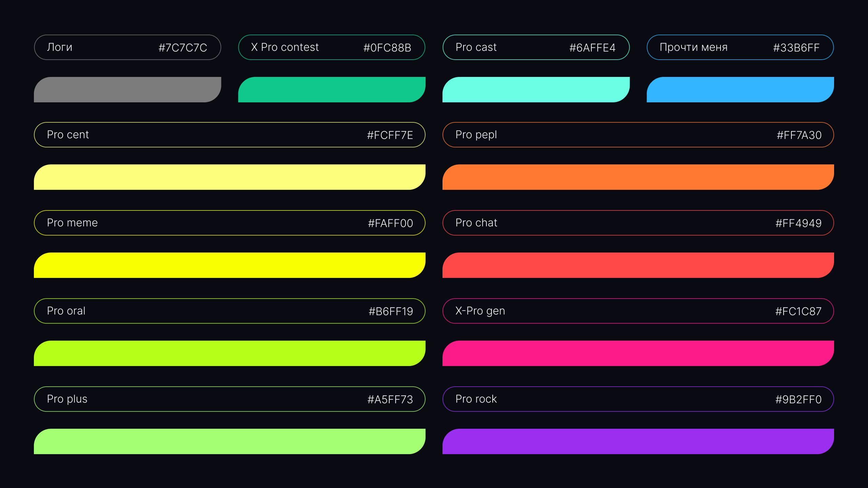This screenshot has height=488, width=868.
Task: Click the orange #FF7A30 color bar
Action: pyautogui.click(x=638, y=177)
